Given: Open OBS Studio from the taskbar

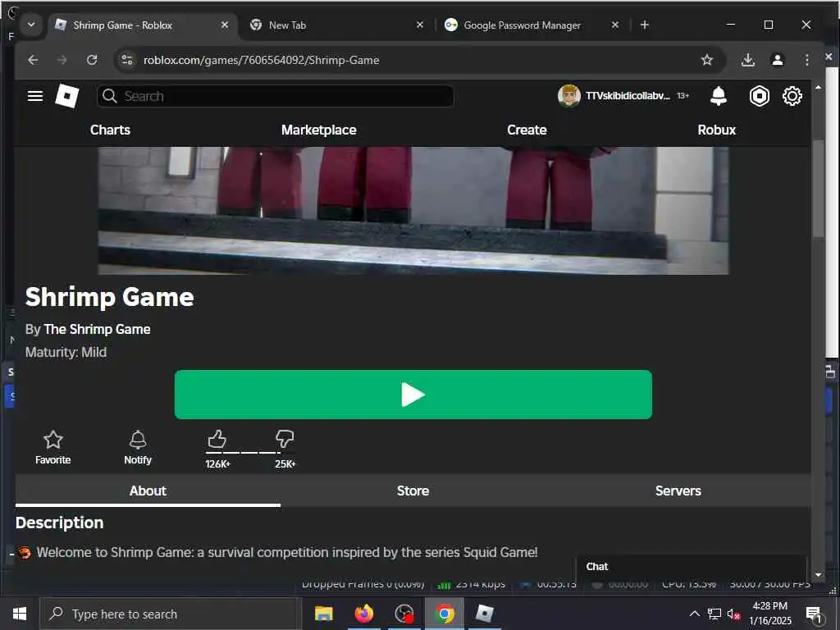Looking at the screenshot, I should pos(404,614).
